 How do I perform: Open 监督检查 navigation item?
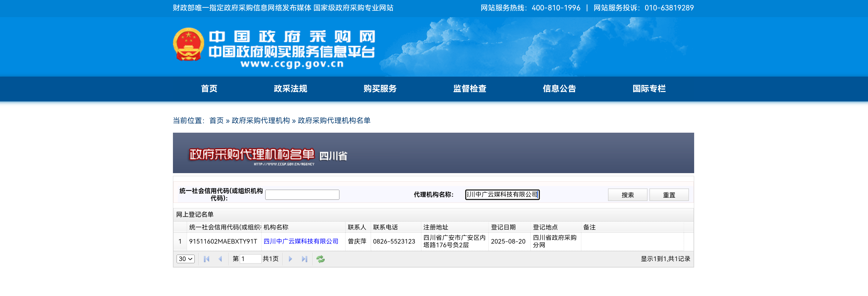point(470,89)
